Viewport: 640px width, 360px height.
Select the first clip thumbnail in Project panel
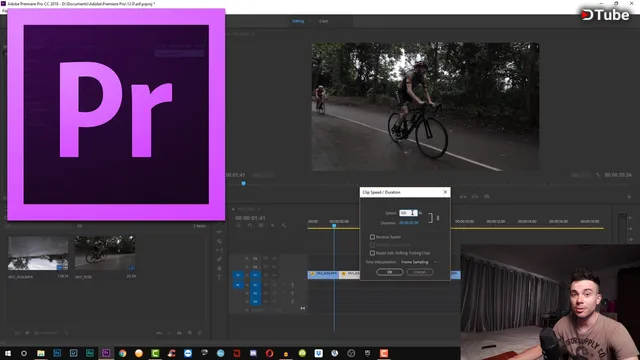[38, 253]
